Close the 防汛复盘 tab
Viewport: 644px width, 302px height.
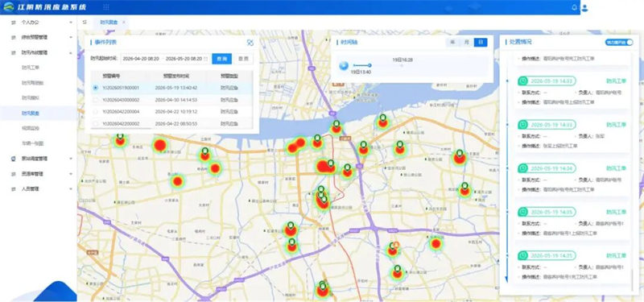click(124, 23)
